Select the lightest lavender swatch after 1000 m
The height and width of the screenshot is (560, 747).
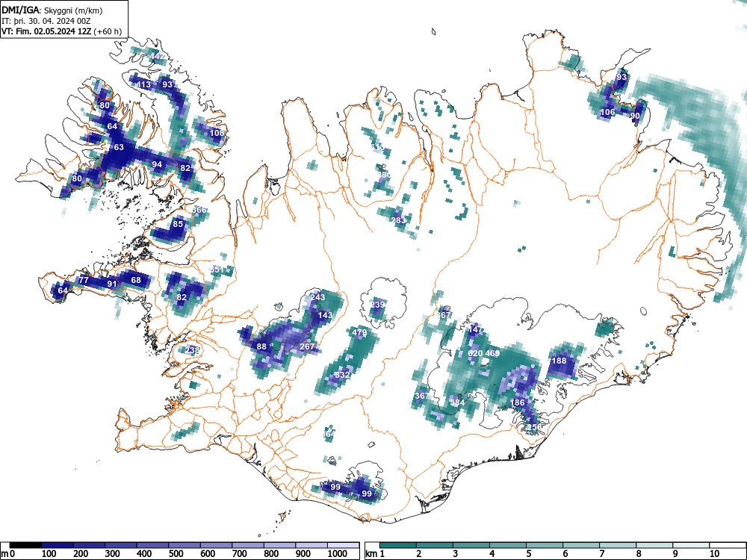pyautogui.click(x=344, y=545)
